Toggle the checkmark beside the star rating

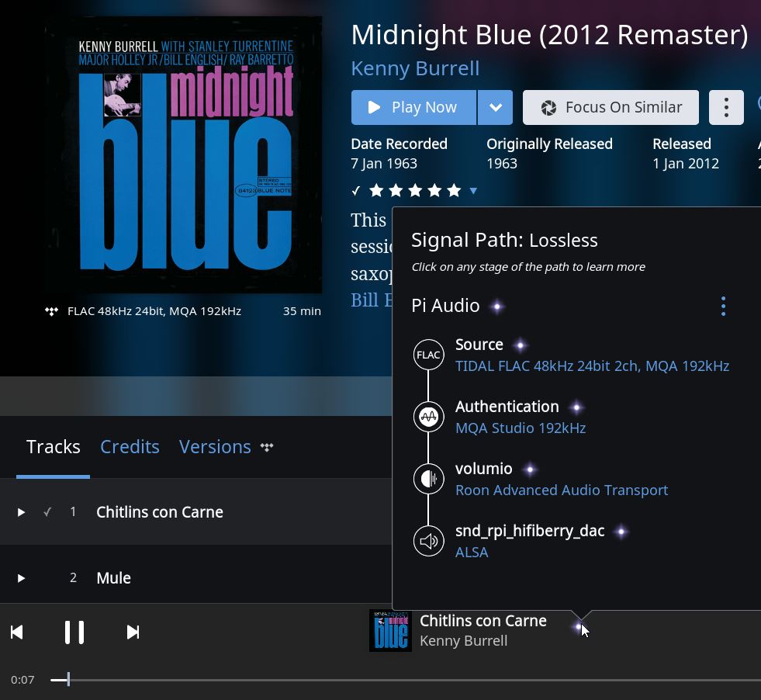(356, 191)
